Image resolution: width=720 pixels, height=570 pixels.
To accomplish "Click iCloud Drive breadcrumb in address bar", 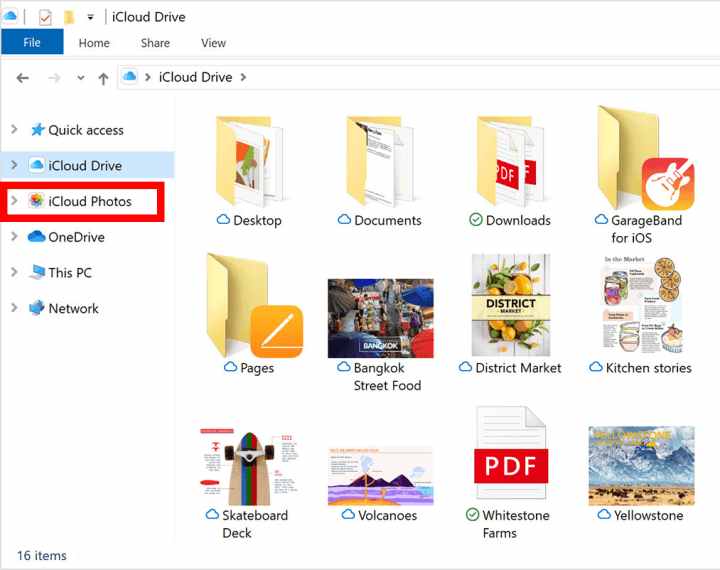I will pos(195,77).
